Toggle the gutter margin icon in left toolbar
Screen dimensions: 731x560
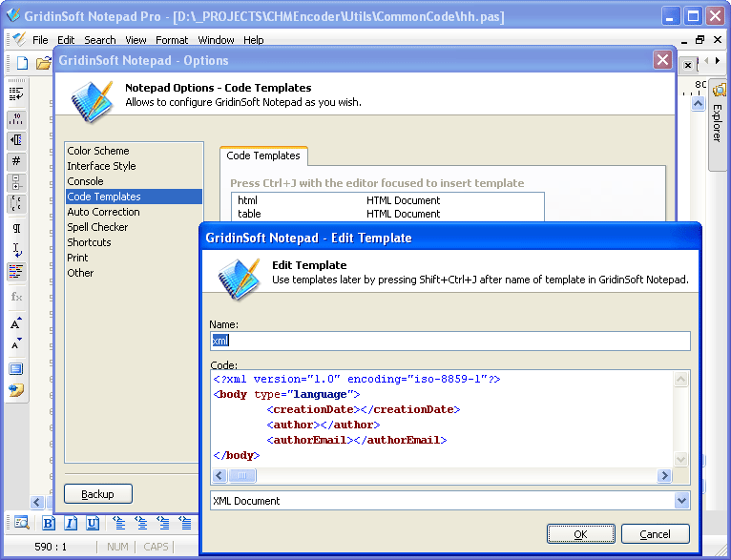pos(16,140)
